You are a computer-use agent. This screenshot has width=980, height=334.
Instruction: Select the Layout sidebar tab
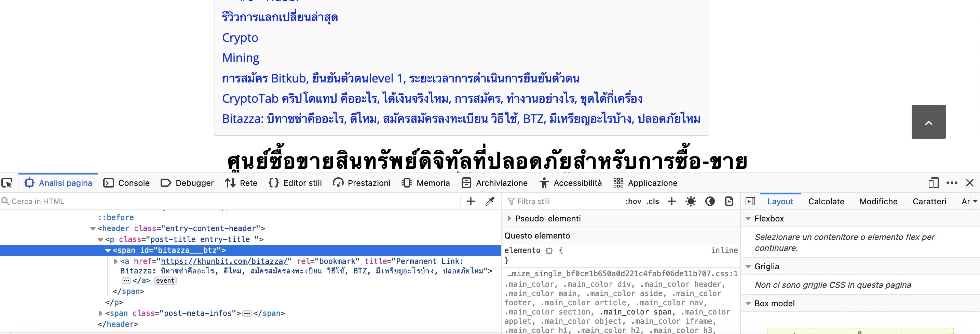coord(780,202)
